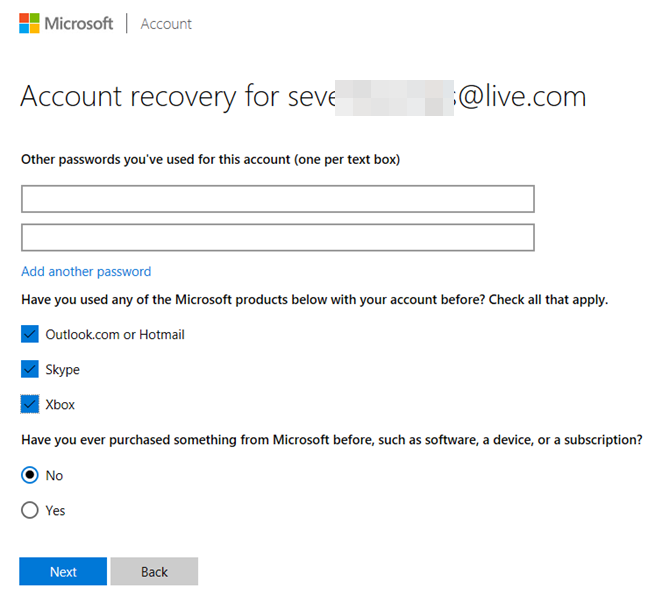Screen dimensions: 648x595
Task: Click the Add another password link
Action: [86, 271]
